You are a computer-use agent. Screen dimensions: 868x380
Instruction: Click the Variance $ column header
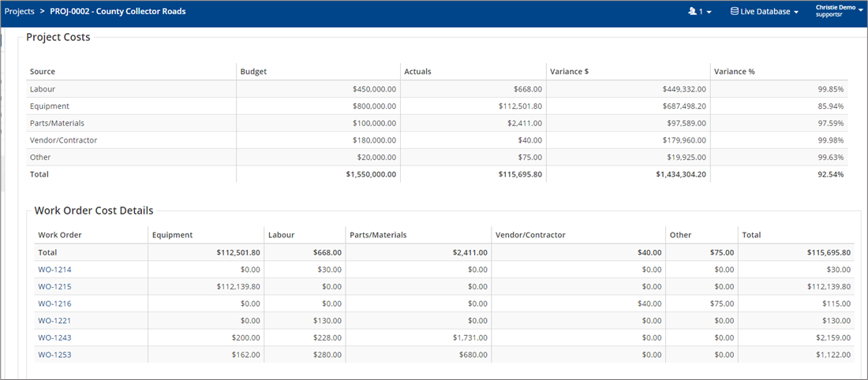pyautogui.click(x=570, y=72)
